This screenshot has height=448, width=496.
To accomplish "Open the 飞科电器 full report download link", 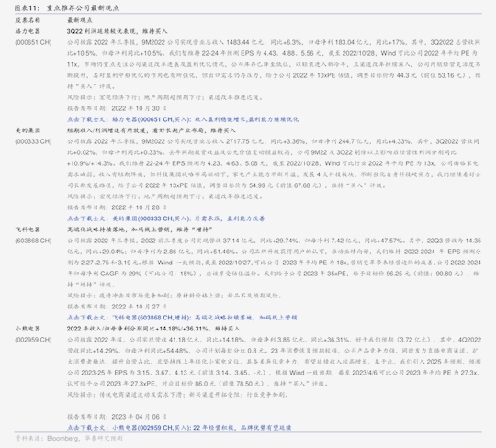I will click(x=182, y=318).
